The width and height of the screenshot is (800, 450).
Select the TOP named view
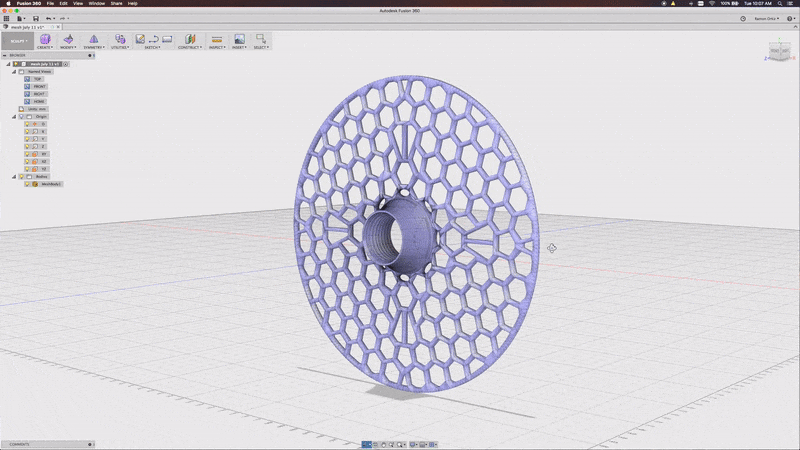point(34,79)
